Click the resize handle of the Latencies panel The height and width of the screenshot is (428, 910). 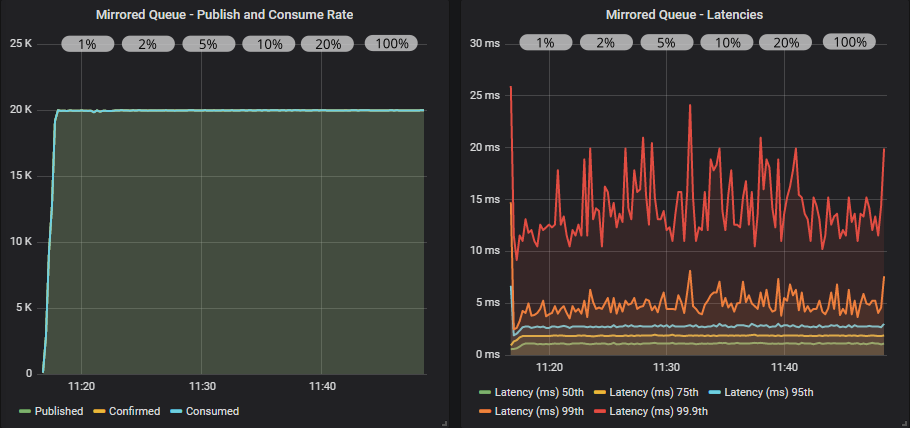pyautogui.click(x=904, y=423)
